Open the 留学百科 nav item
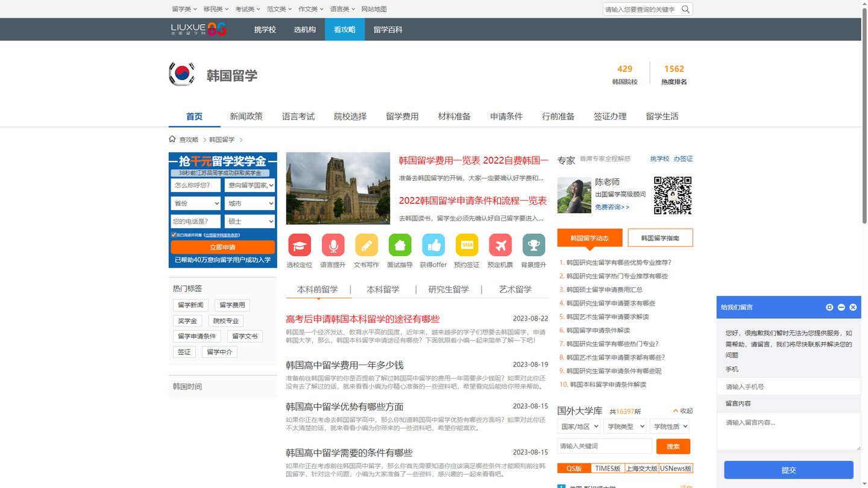The height and width of the screenshot is (488, 868). pyautogui.click(x=388, y=30)
